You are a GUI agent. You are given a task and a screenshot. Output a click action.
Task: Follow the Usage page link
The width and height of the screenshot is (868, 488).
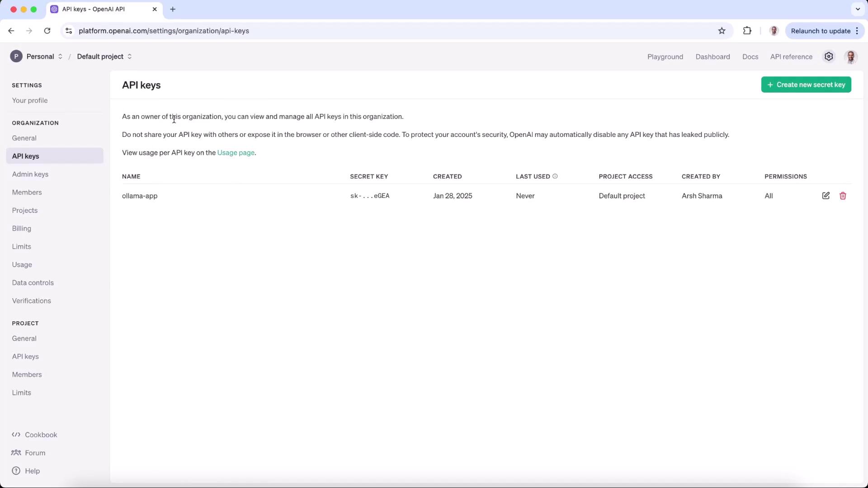(x=236, y=153)
